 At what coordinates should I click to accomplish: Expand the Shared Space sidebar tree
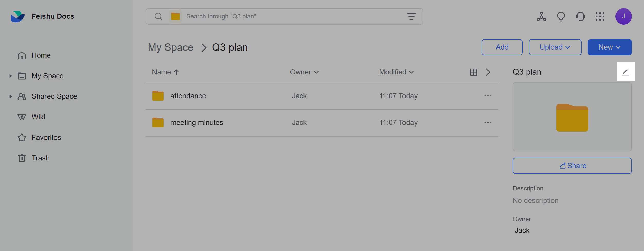click(x=10, y=96)
